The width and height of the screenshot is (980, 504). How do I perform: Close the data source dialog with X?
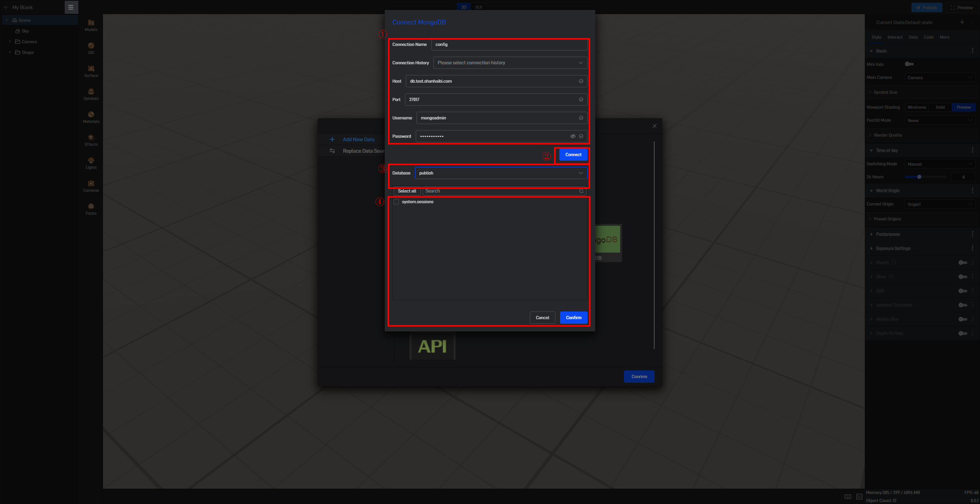click(655, 126)
